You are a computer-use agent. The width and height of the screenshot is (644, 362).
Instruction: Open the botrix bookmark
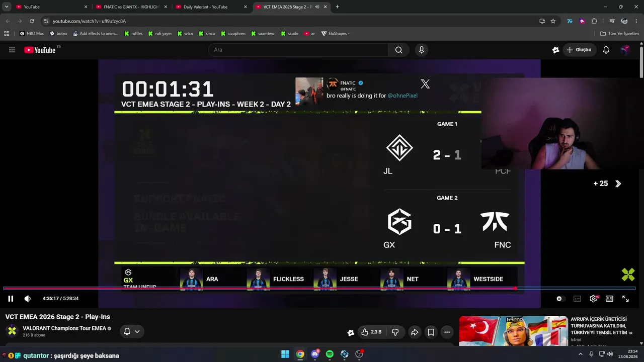click(58, 34)
